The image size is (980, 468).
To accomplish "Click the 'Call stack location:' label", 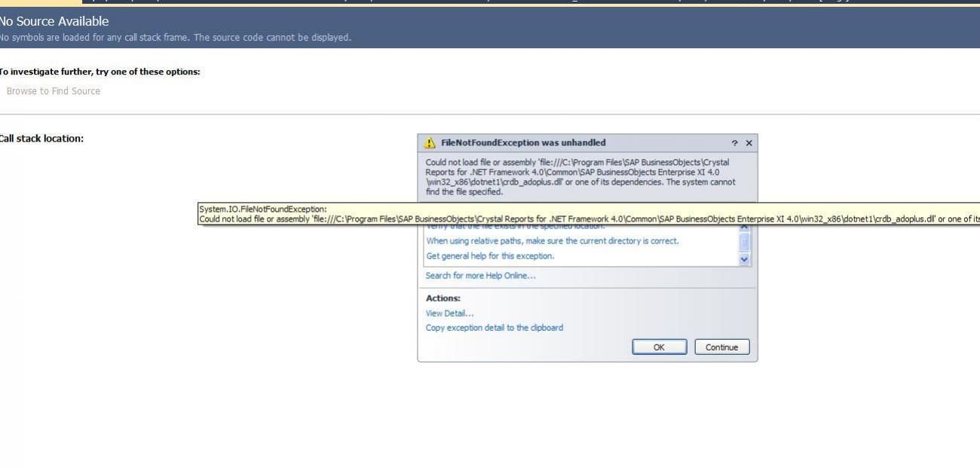I will coord(41,139).
